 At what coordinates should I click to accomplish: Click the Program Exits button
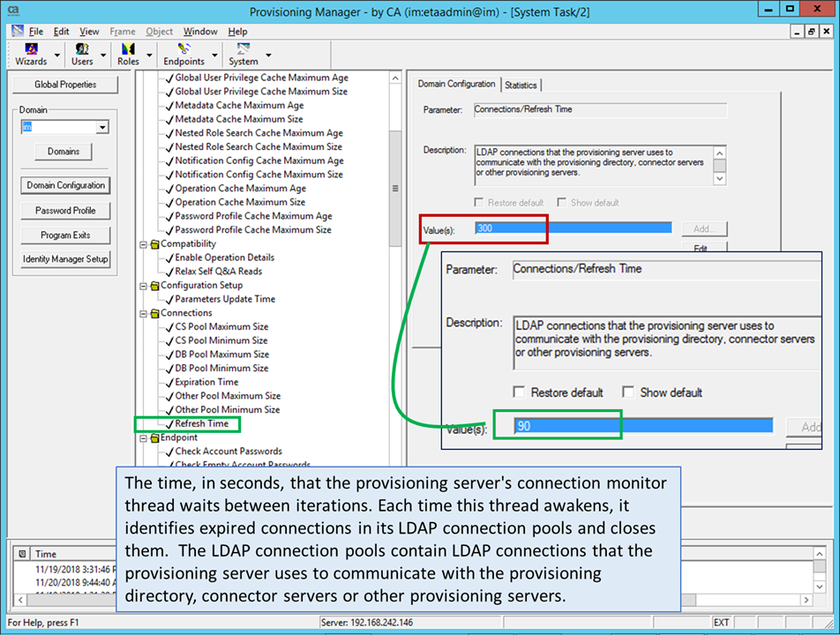click(x=65, y=235)
